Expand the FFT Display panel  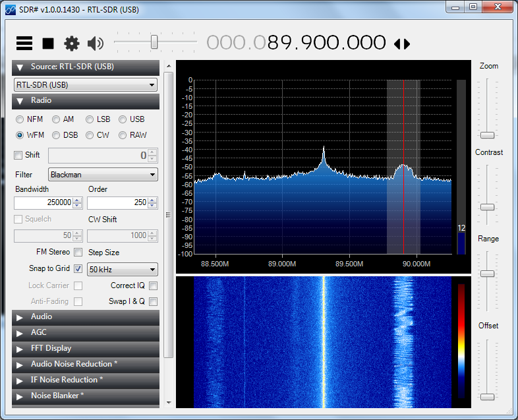coord(86,349)
